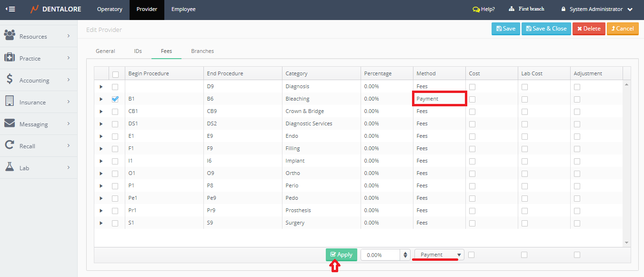This screenshot has width=644, height=277.
Task: Click the Messaging envelope icon
Action: coord(10,123)
